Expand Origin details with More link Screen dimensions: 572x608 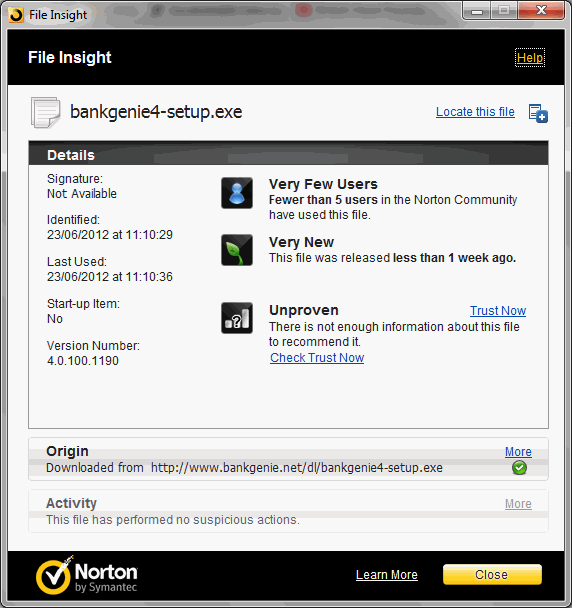[x=518, y=452]
